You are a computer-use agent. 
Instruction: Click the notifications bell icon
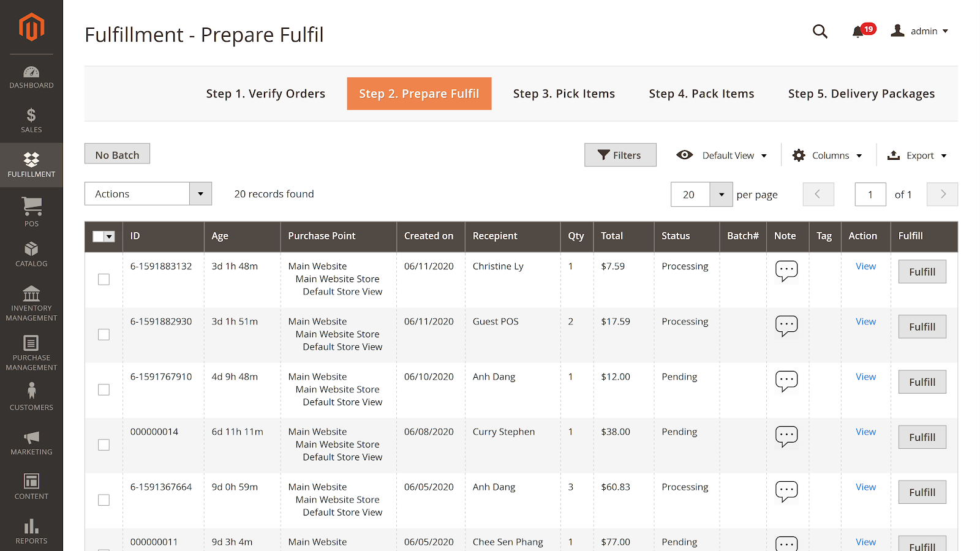click(x=858, y=32)
